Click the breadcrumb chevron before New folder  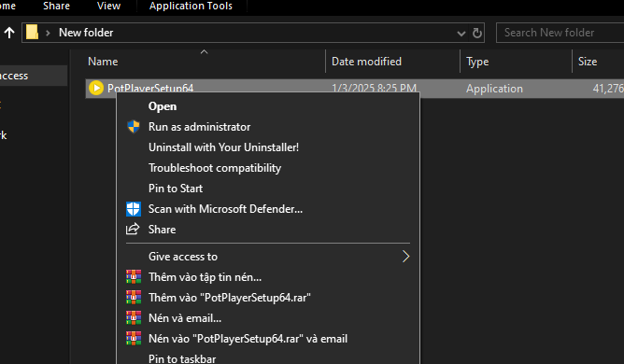tap(48, 33)
